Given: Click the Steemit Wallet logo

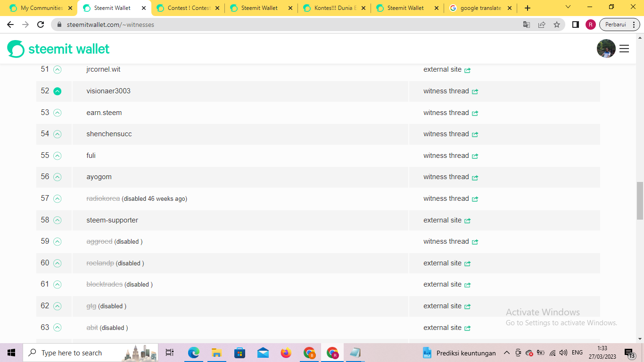Looking at the screenshot, I should coord(58,49).
